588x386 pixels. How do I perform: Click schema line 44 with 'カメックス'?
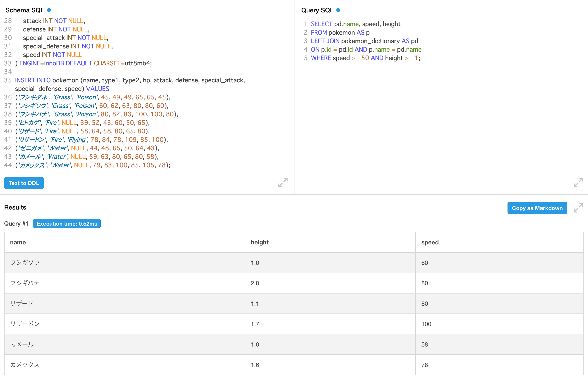93,165
